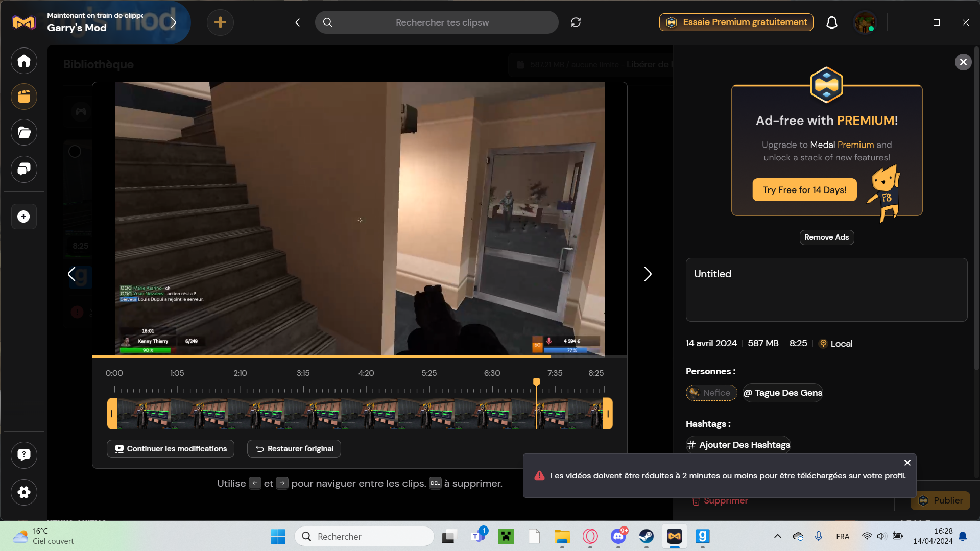Click the Bibliothèque heading
The height and width of the screenshot is (551, 980).
tap(99, 64)
